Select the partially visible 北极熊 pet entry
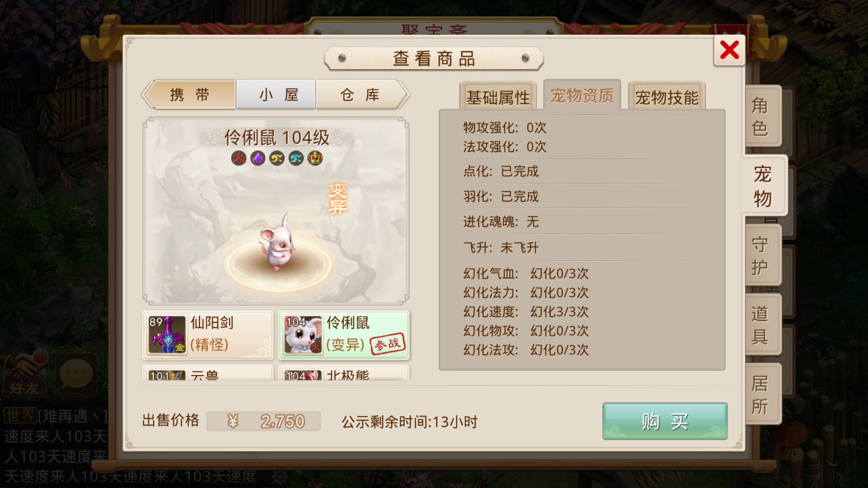The height and width of the screenshot is (488, 868). tap(344, 373)
